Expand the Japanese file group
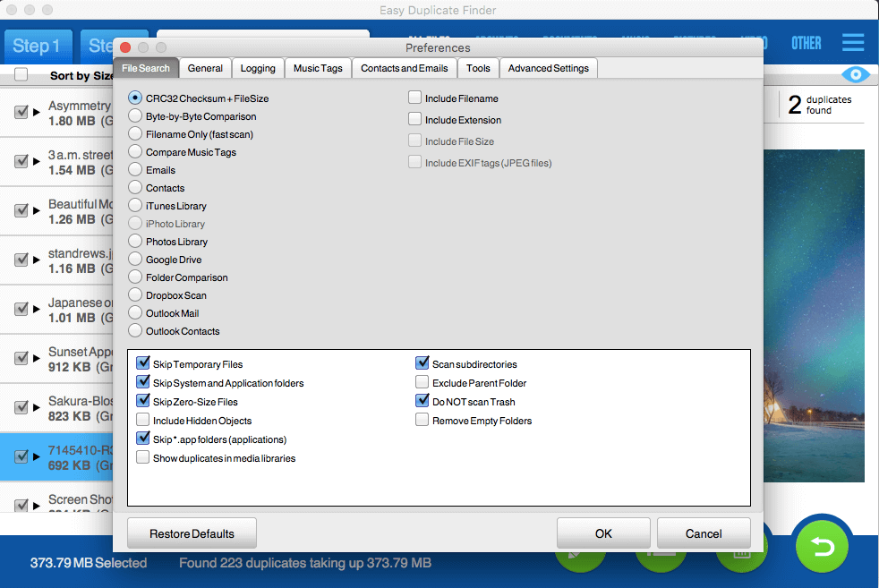 (37, 309)
